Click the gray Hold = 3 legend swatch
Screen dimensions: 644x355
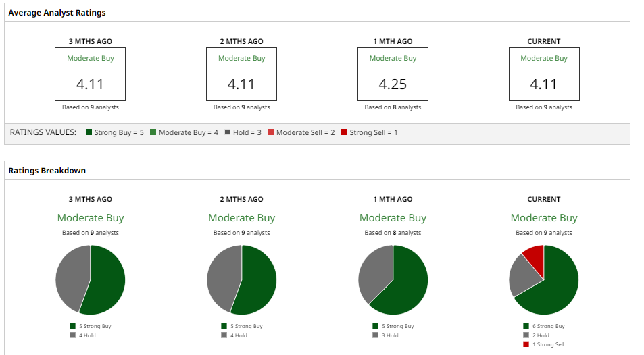pyautogui.click(x=227, y=133)
